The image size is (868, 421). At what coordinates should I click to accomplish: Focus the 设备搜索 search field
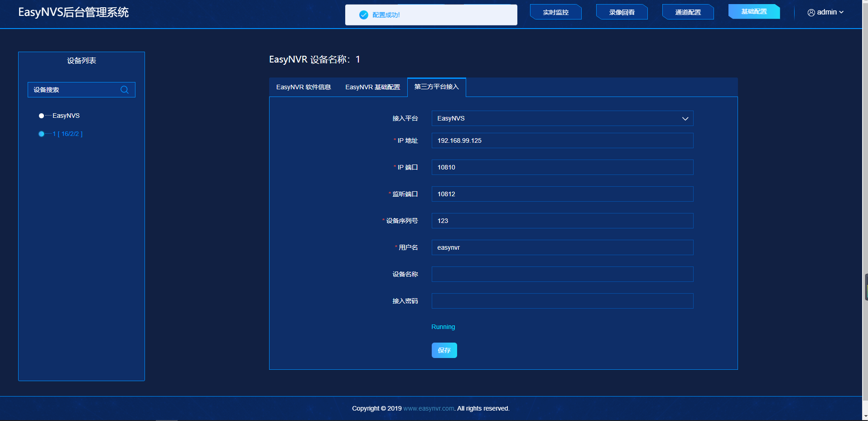pos(82,90)
